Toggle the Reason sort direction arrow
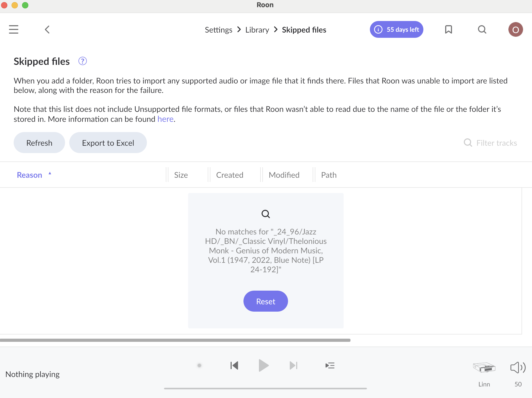 [x=50, y=173]
